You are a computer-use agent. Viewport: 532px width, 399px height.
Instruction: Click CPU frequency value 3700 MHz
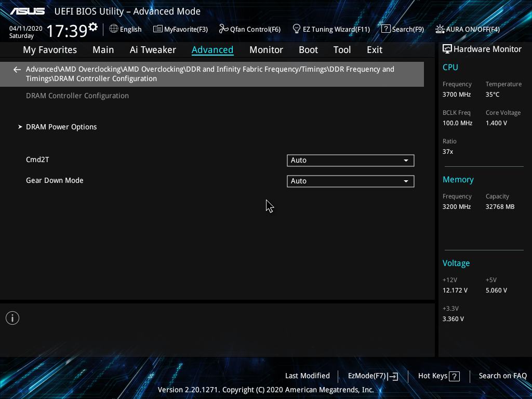(456, 95)
